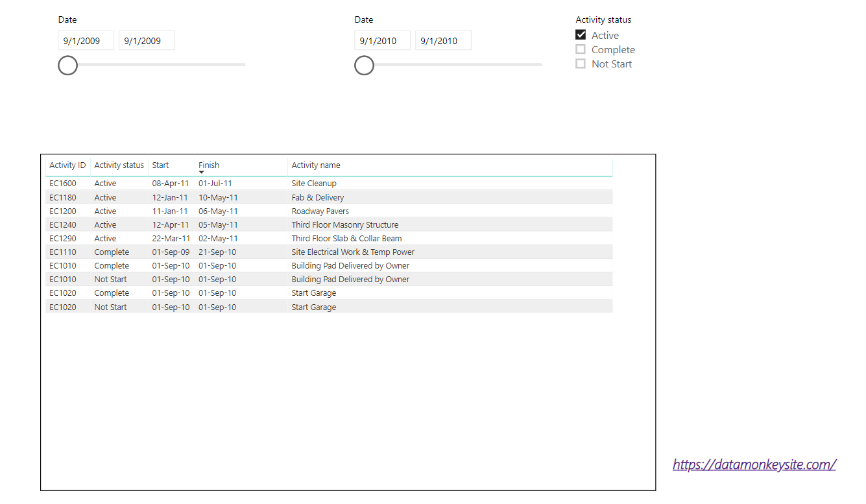Select Third Floor Masonry Structure row
The image size is (866, 504).
click(345, 225)
